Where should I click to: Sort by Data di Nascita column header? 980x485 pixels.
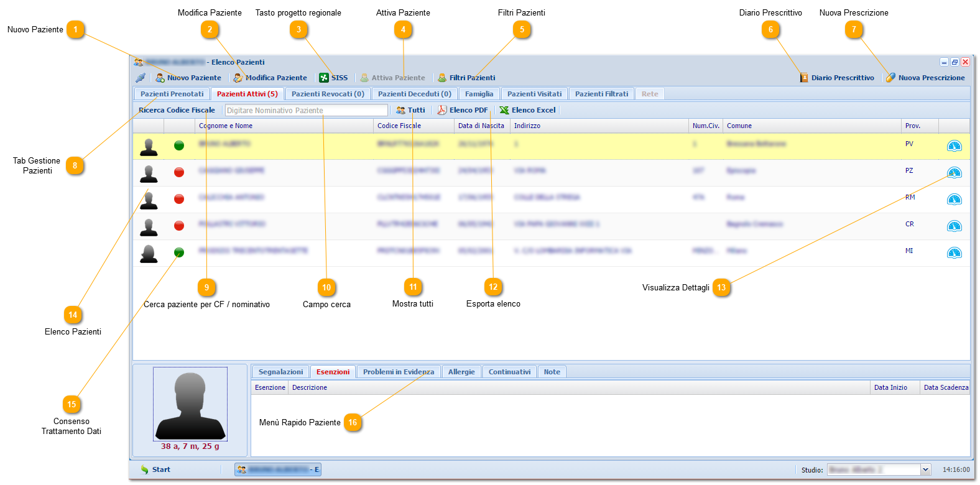click(483, 126)
